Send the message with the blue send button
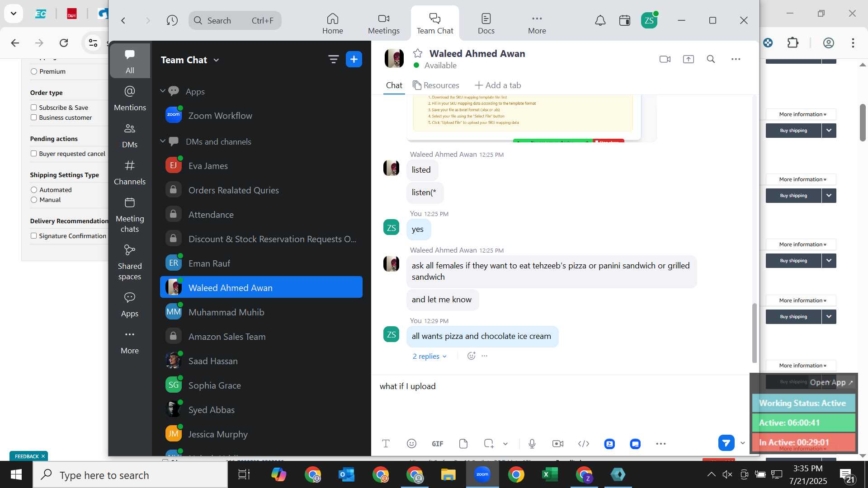 (x=726, y=443)
